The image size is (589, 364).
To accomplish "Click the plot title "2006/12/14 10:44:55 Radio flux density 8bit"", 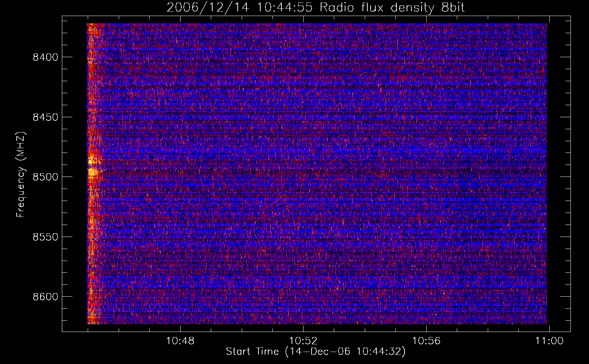I will pos(316,7).
